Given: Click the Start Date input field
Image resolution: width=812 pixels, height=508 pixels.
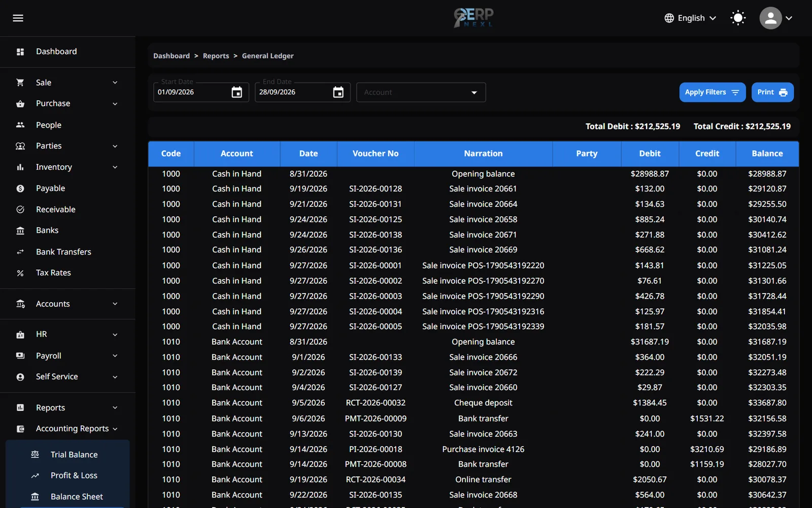Looking at the screenshot, I should (201, 92).
